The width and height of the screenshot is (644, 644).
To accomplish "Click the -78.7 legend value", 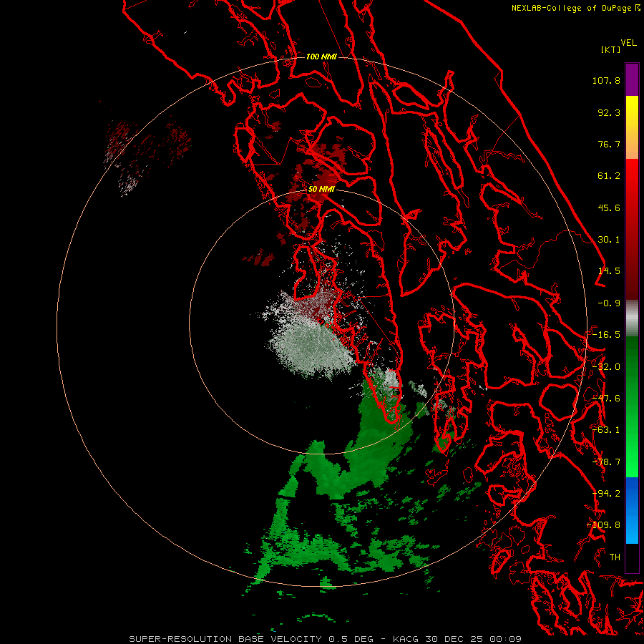I will click(606, 462).
